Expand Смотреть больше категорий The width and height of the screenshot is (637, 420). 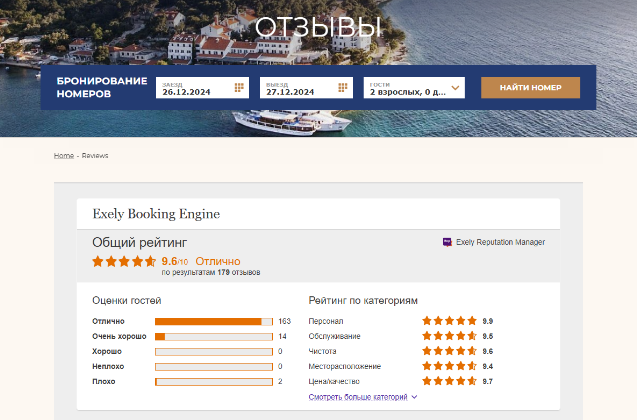click(363, 397)
